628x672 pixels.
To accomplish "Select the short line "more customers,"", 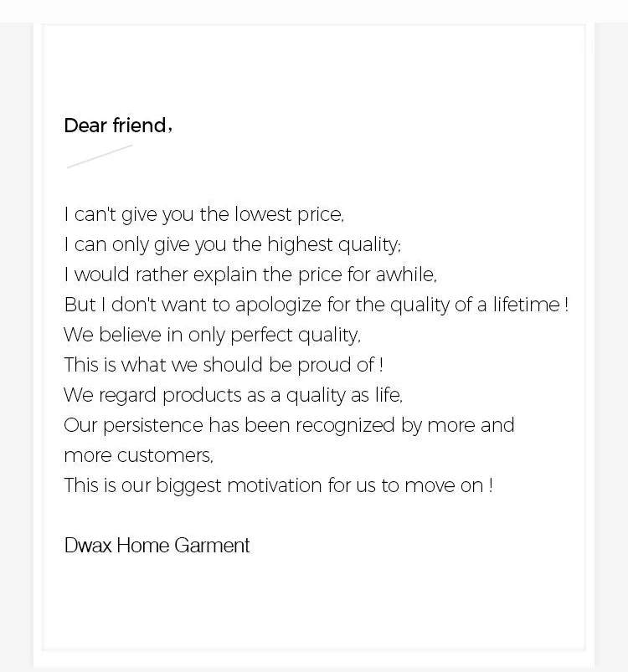I will click(x=138, y=455).
